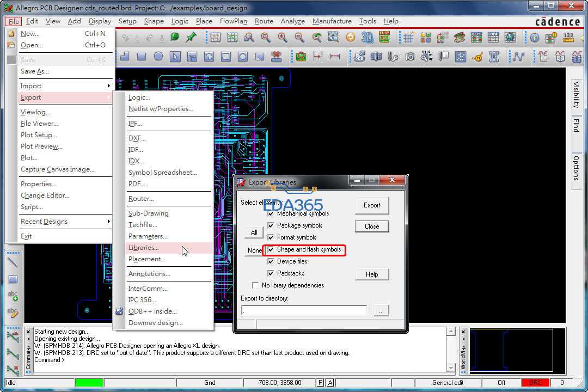Click the browse ... directory button
The height and width of the screenshot is (392, 588).
click(381, 310)
